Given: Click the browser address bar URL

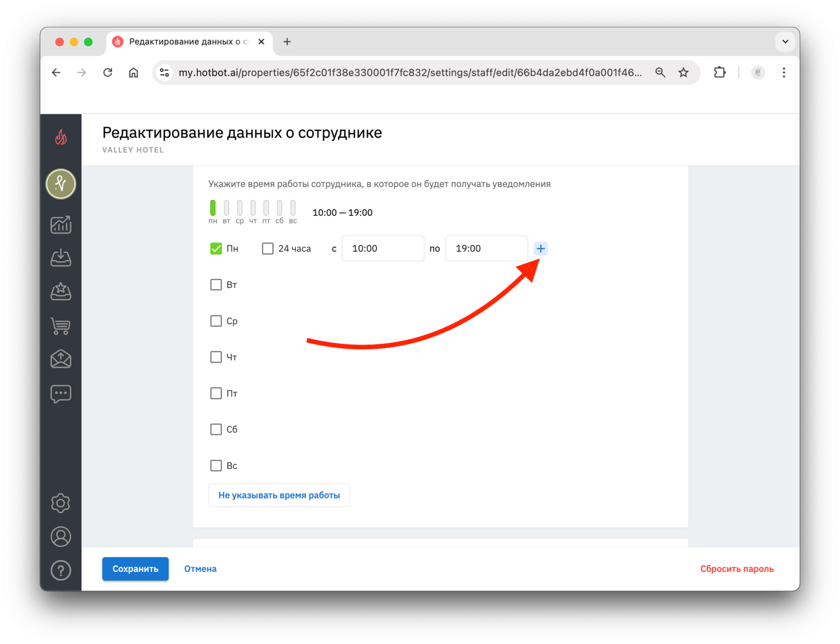Looking at the screenshot, I should point(410,73).
